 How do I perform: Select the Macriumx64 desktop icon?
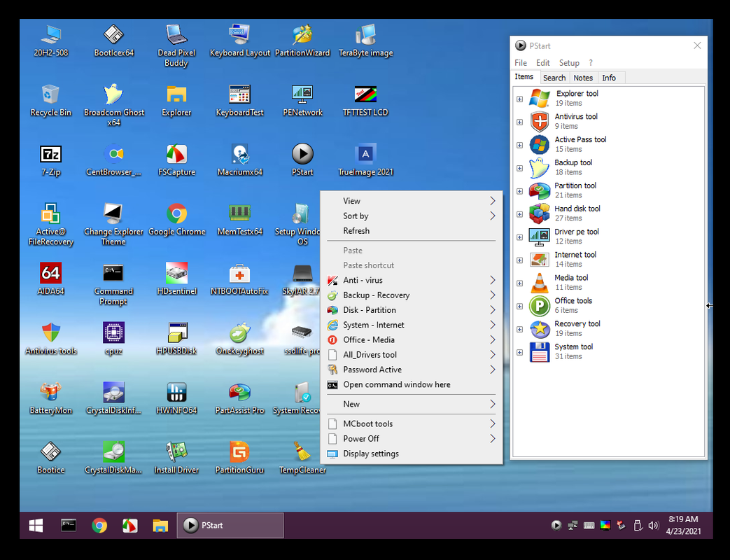[x=240, y=160]
